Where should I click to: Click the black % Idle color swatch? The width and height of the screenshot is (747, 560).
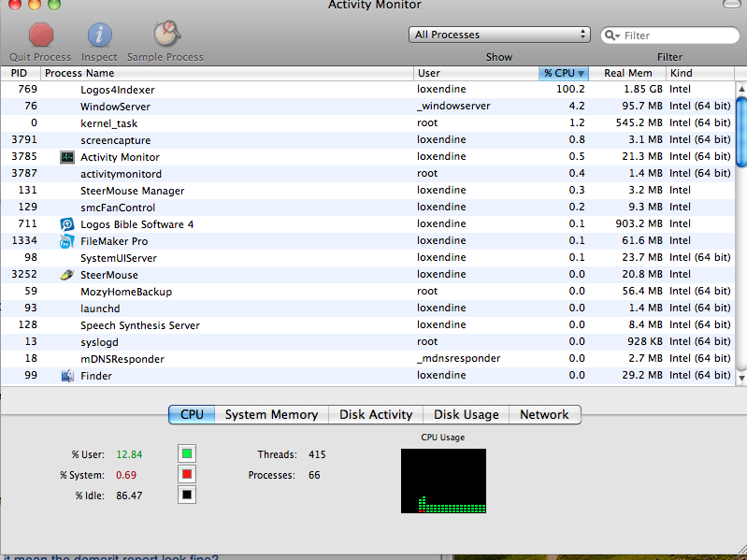click(x=187, y=495)
